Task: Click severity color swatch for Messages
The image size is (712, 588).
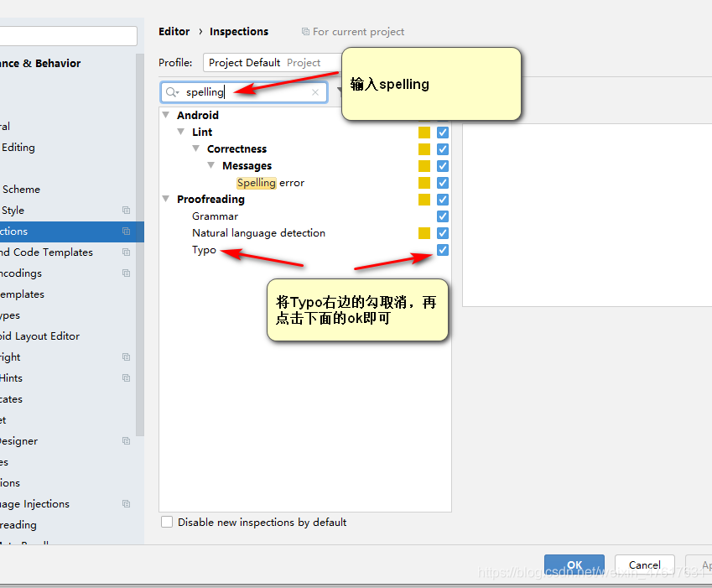Action: 424,166
